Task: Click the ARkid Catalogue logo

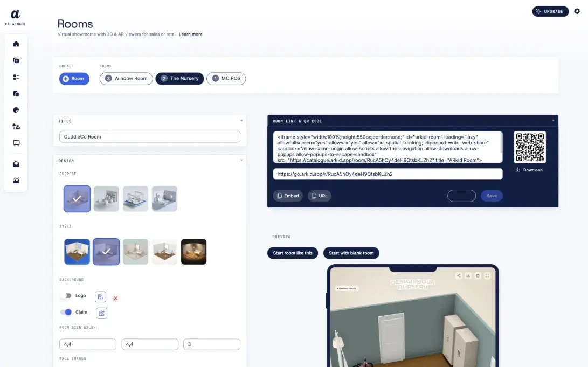Action: click(16, 18)
